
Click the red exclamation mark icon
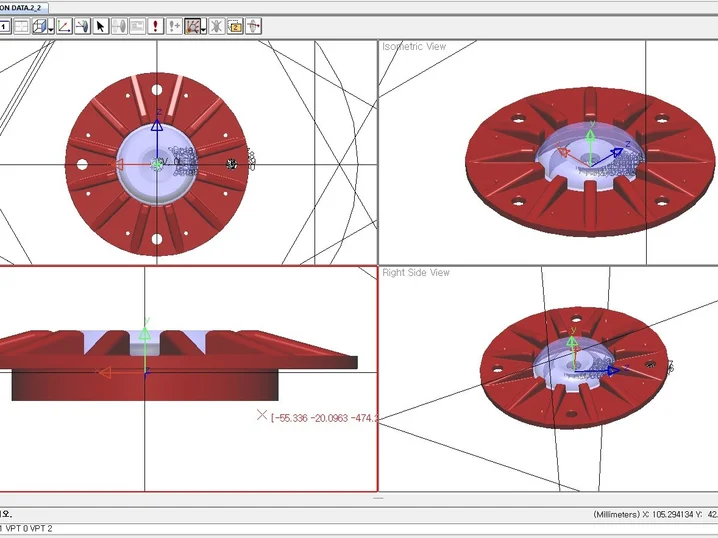(156, 26)
